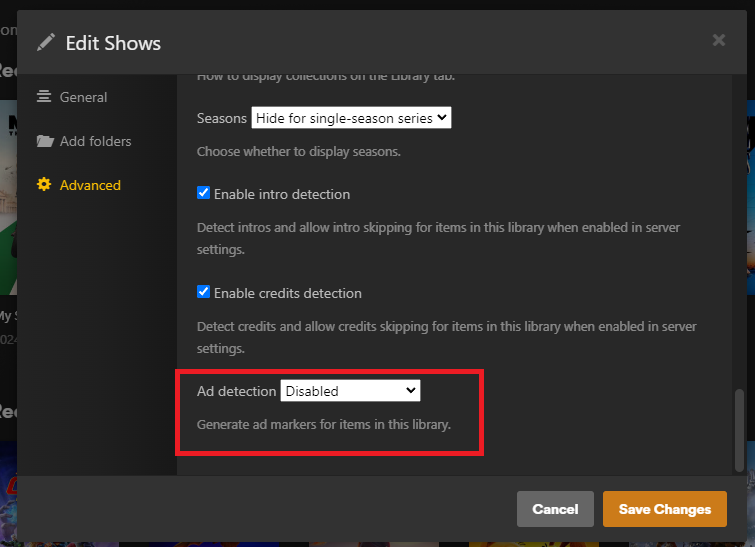Click the Ad detection label text
The width and height of the screenshot is (755, 547).
pos(236,391)
